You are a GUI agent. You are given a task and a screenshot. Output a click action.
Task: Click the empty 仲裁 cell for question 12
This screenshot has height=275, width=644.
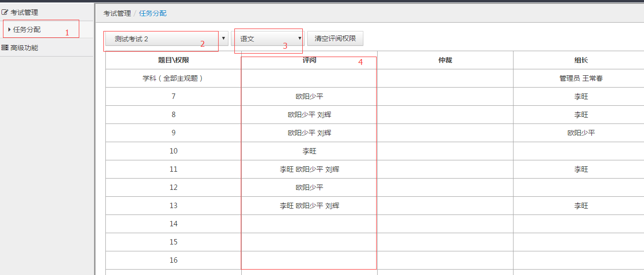click(445, 187)
